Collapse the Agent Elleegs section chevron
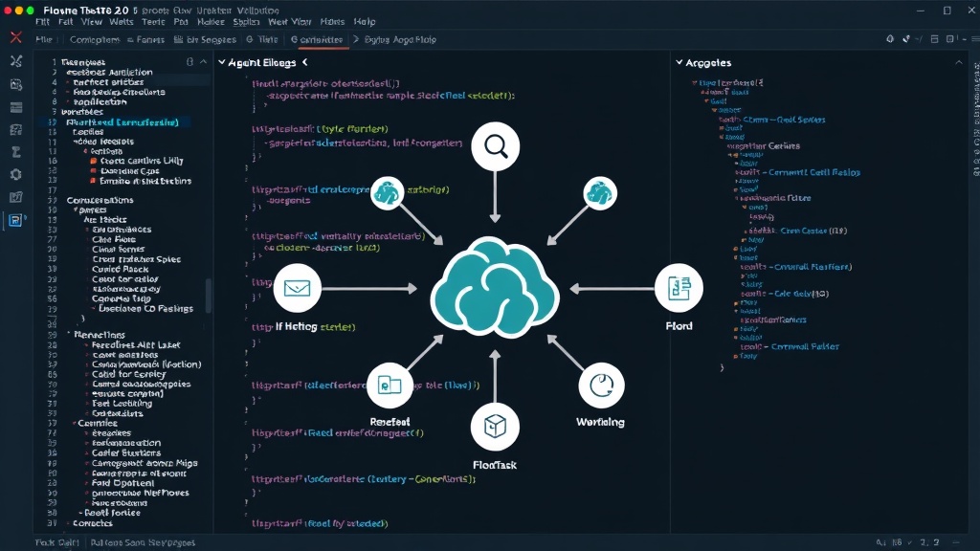 pos(222,62)
